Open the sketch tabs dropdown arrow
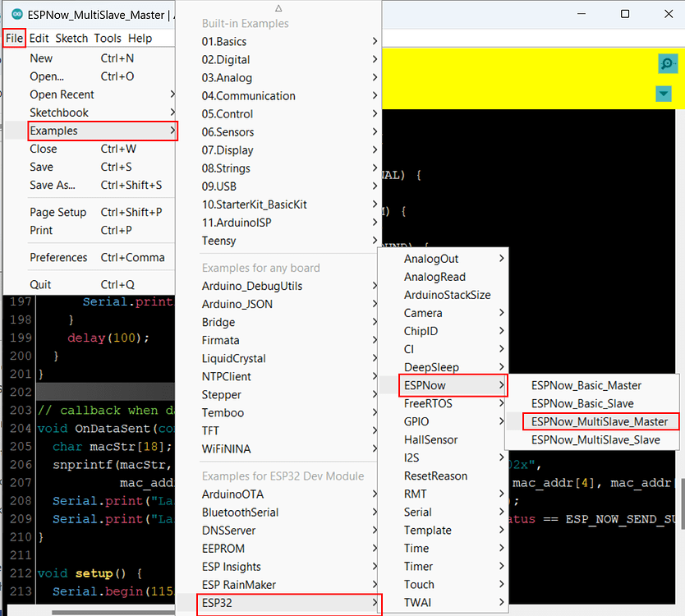This screenshot has height=616, width=685. (x=663, y=94)
